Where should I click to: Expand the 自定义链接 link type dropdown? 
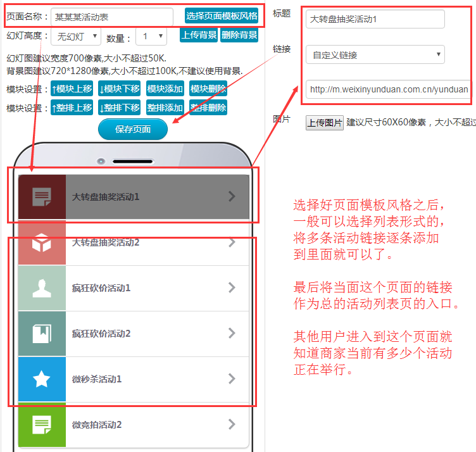coord(375,55)
